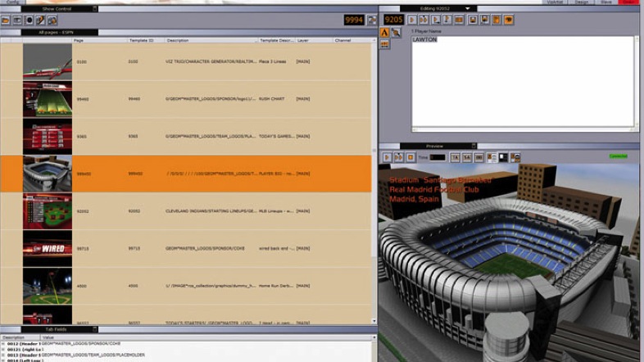Switch to the Design tab
Image resolution: width=644 pixels, height=362 pixels.
[x=581, y=2]
